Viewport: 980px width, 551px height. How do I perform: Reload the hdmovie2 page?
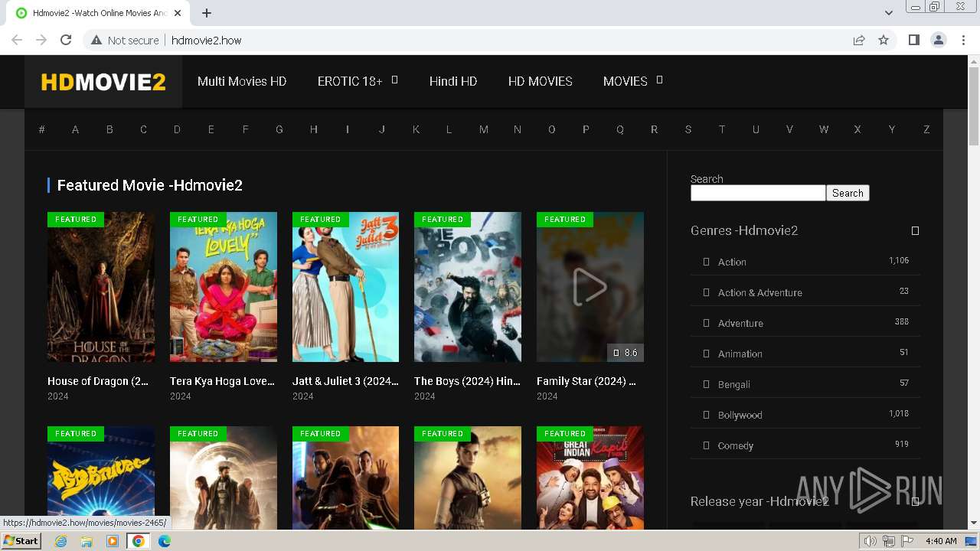pyautogui.click(x=66, y=40)
